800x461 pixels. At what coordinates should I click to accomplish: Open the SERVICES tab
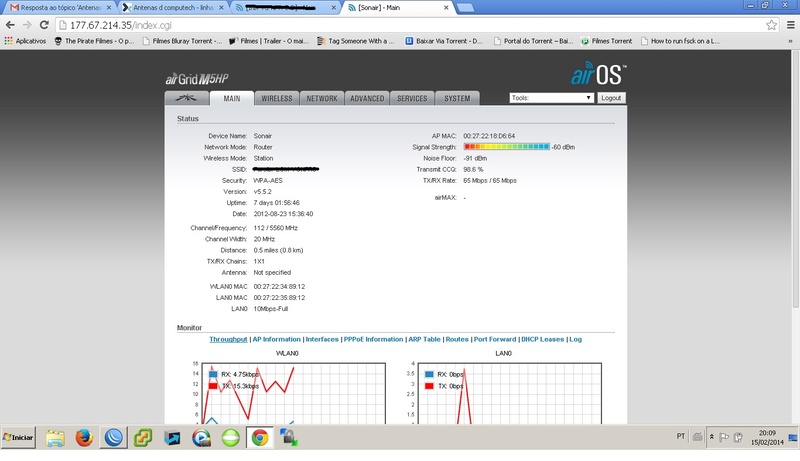[412, 98]
